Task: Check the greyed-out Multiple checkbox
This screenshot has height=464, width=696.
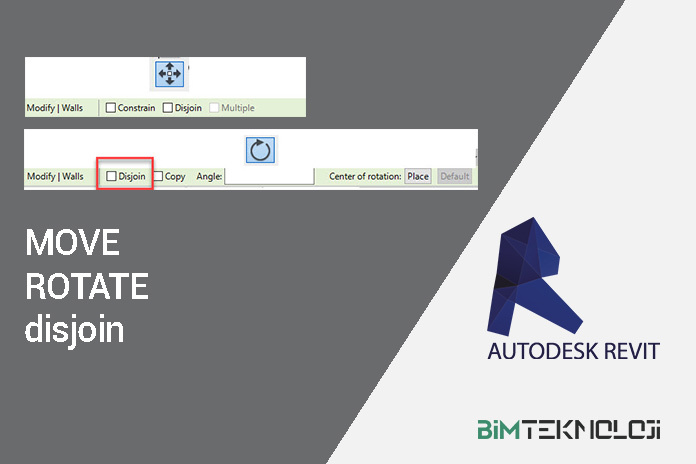Action: (x=214, y=108)
